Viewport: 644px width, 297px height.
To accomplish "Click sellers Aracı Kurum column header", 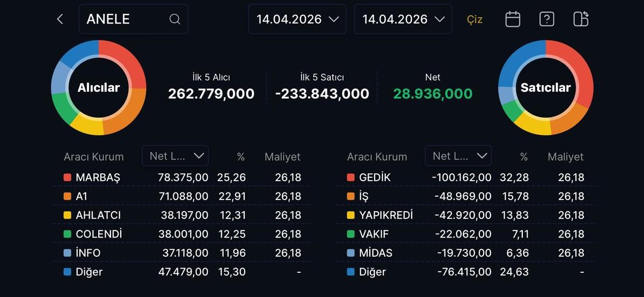I will (377, 157).
